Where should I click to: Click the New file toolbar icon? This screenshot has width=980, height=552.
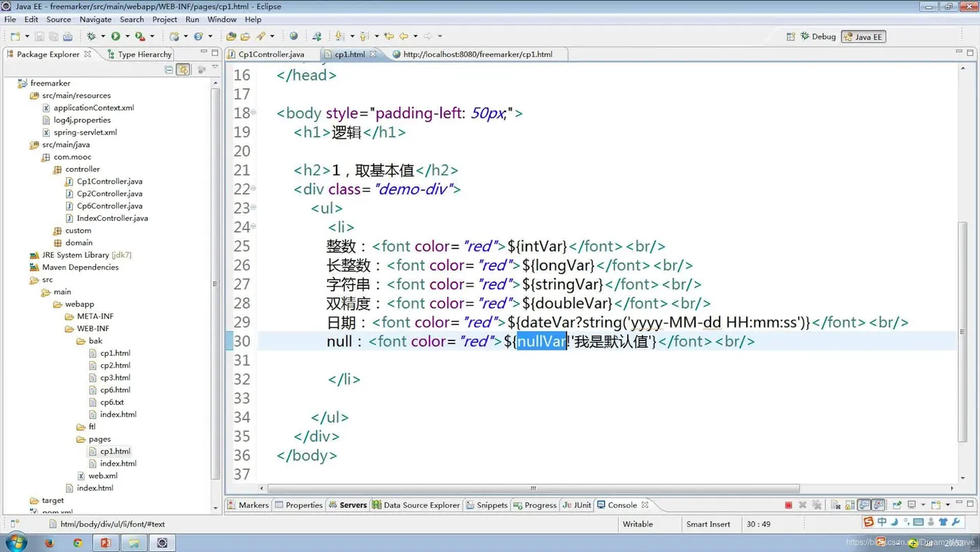pos(14,36)
